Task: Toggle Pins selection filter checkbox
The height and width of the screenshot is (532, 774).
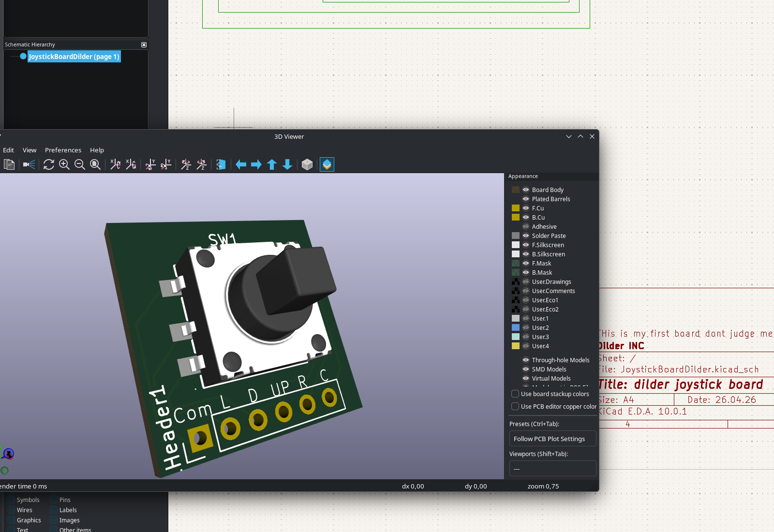Action: [x=54, y=500]
